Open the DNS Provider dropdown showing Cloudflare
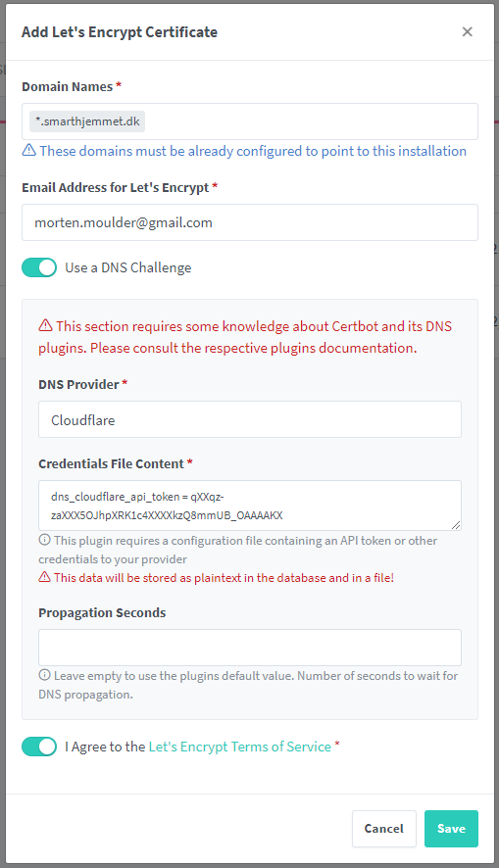 click(x=250, y=419)
